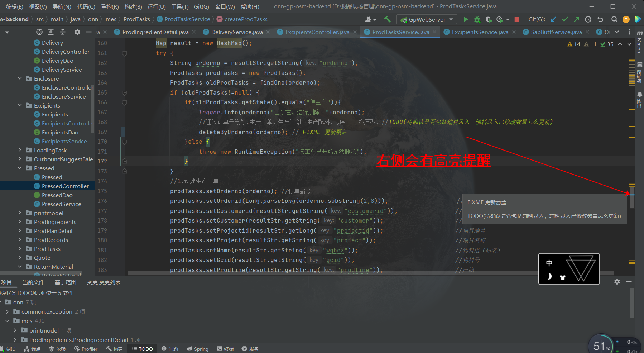Click the orange IDE update icon
The image size is (644, 353).
[626, 19]
